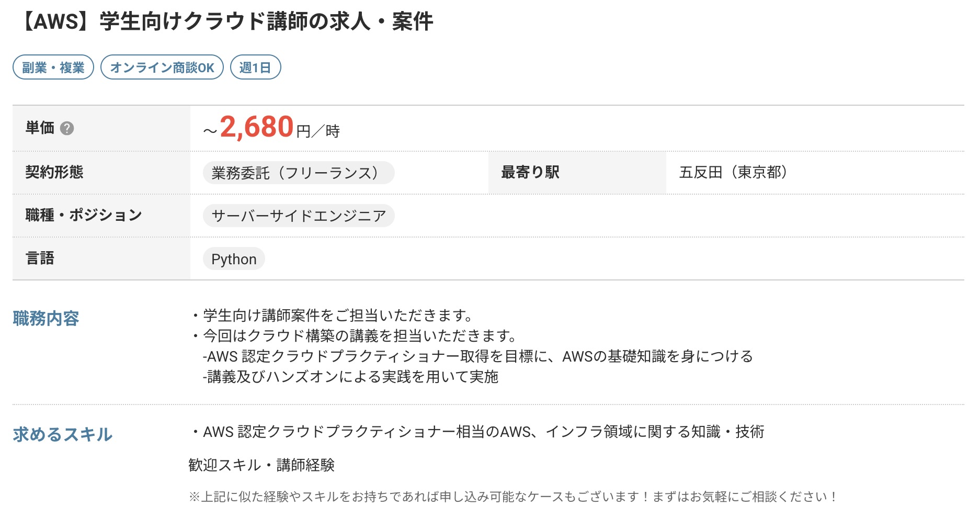980x517 pixels.
Task: Click the 最寄り駅 label cell
Action: [x=577, y=173]
